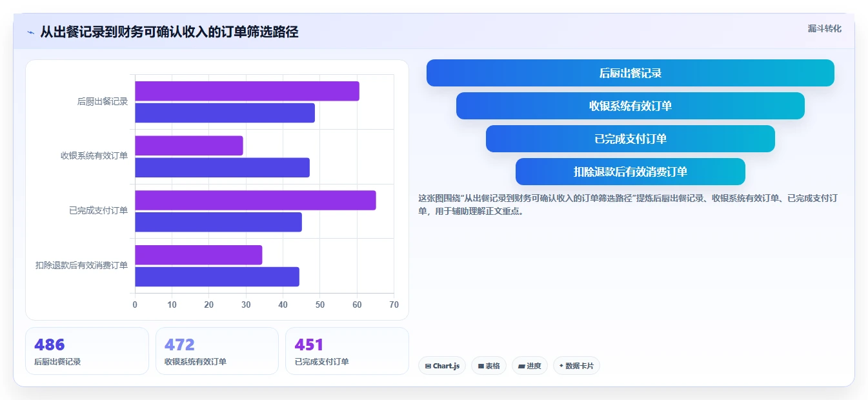
Task: Click the indigo bar for 后厨出餐记录
Action: click(x=225, y=113)
